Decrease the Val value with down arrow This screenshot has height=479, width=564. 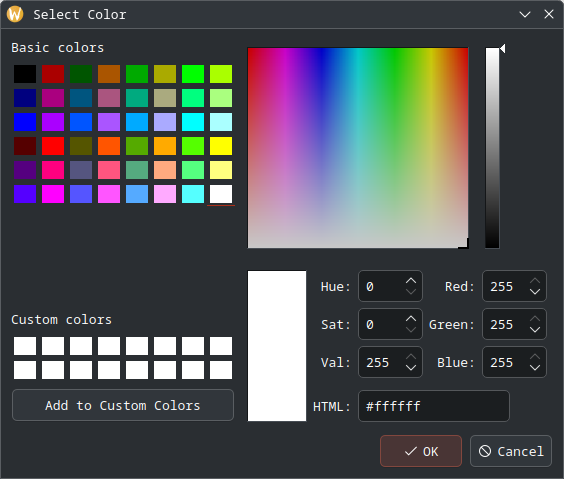click(411, 368)
